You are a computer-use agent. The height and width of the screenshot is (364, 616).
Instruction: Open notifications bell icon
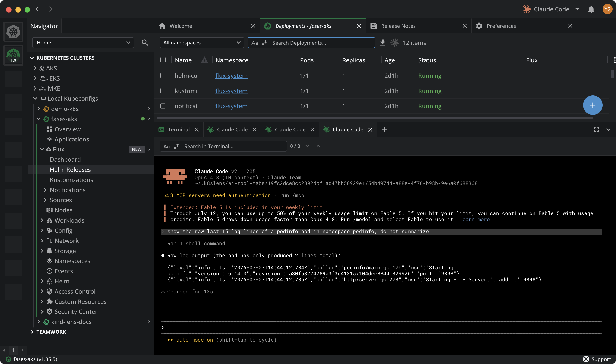click(x=591, y=9)
